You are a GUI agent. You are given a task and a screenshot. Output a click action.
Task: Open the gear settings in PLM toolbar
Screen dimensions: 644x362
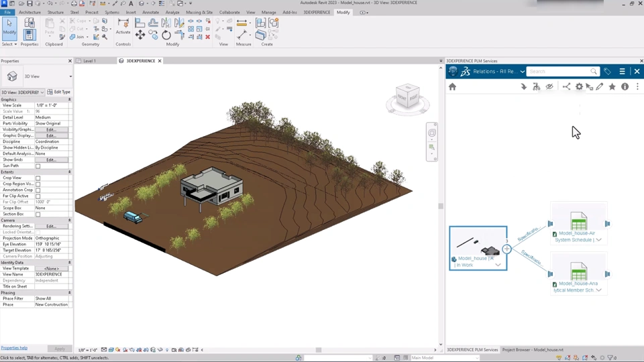(579, 86)
